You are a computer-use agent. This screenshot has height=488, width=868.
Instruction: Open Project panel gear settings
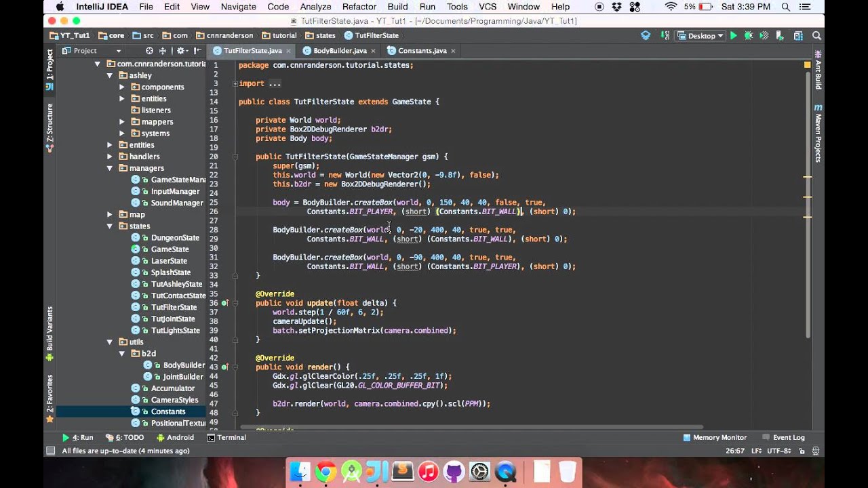pyautogui.click(x=182, y=51)
